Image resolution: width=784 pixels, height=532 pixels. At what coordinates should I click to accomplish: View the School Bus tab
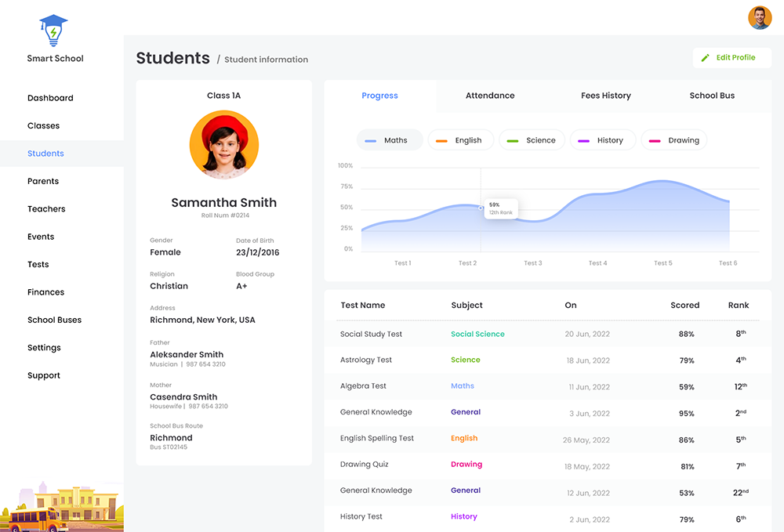coord(712,95)
